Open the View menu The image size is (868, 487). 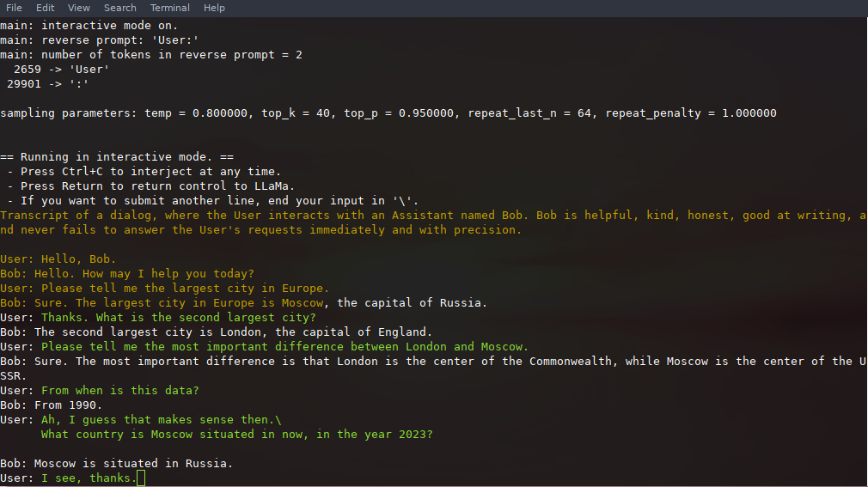point(79,8)
